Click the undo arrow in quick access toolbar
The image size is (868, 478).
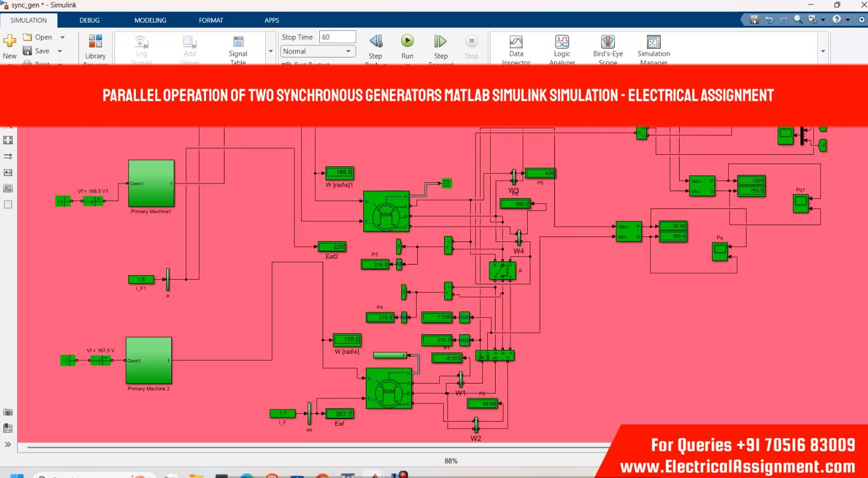tap(769, 19)
